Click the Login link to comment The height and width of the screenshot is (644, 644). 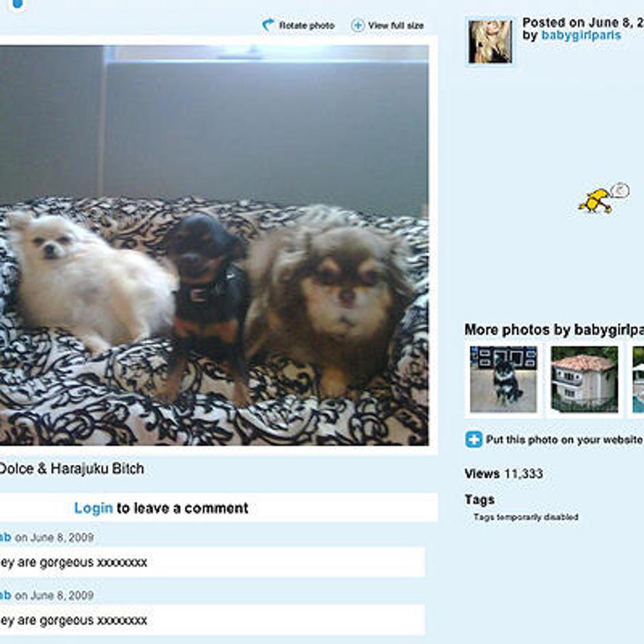pos(94,509)
